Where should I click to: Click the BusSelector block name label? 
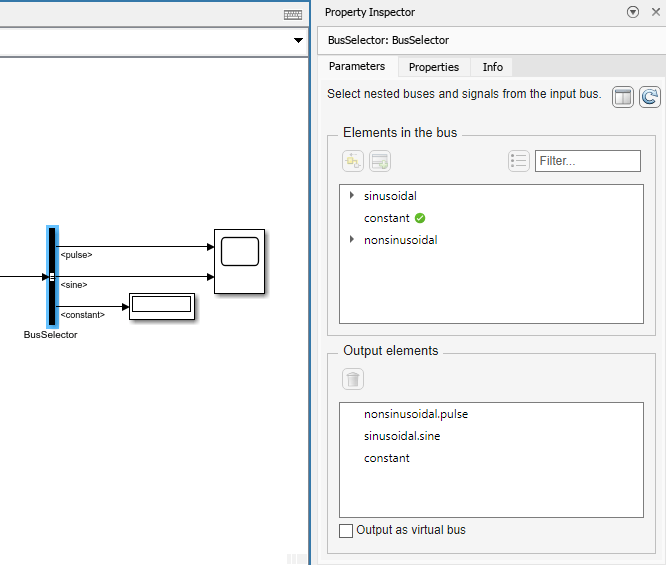(x=51, y=335)
